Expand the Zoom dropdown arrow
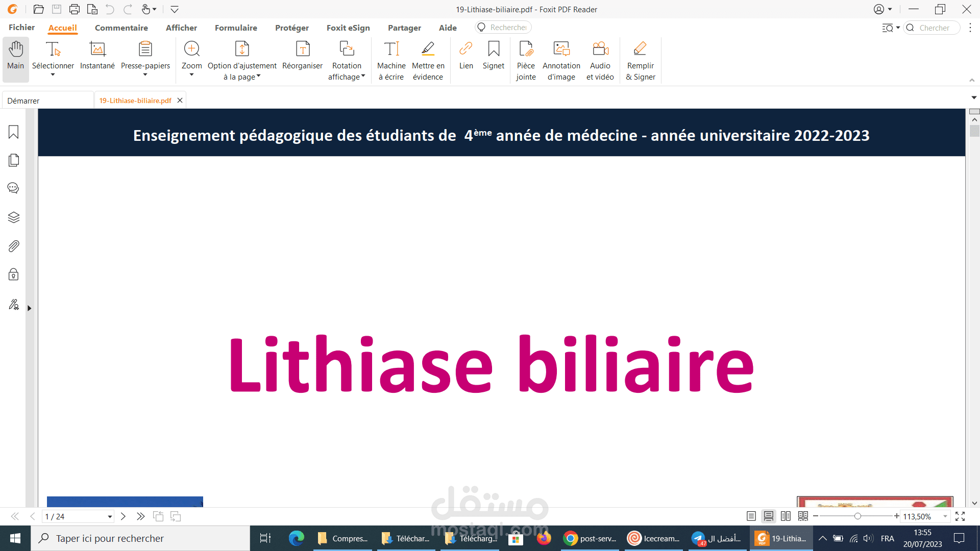The height and width of the screenshot is (551, 980). click(x=192, y=75)
